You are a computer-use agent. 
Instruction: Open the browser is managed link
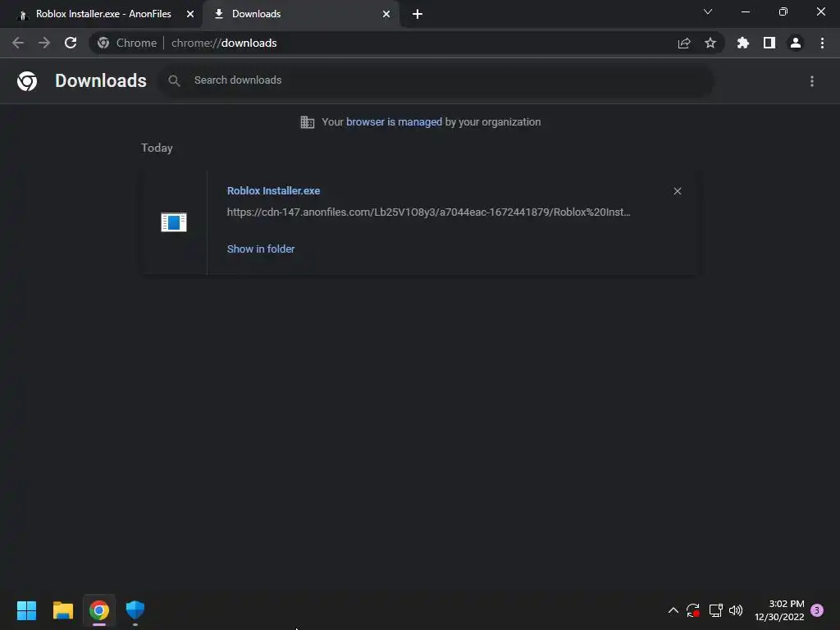pos(394,122)
